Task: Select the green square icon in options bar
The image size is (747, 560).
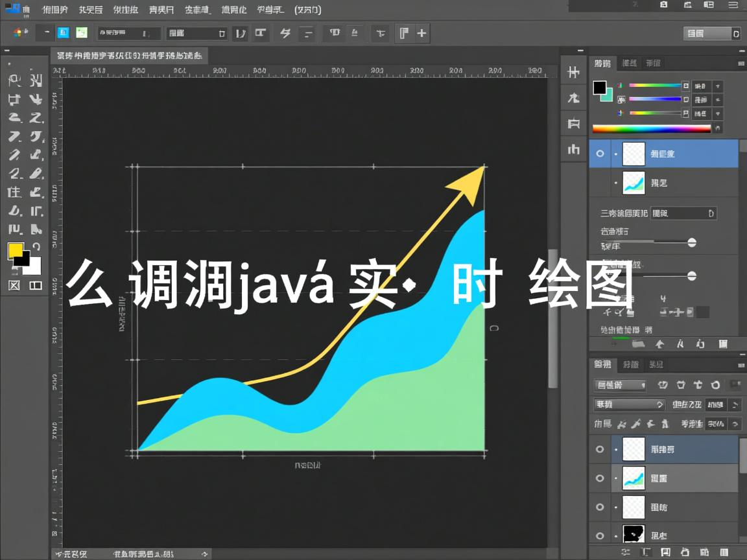Action: (82, 33)
